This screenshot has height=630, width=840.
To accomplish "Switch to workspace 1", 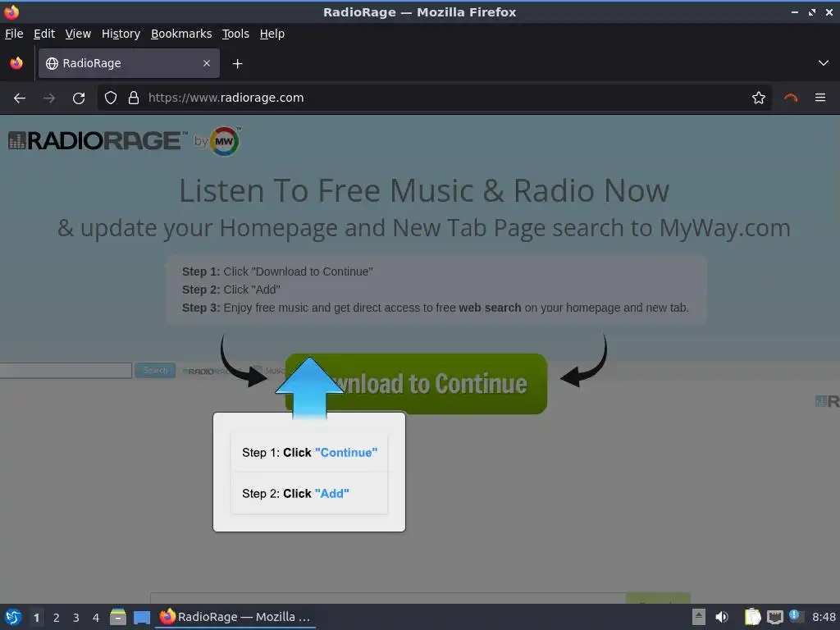I will 36,618.
